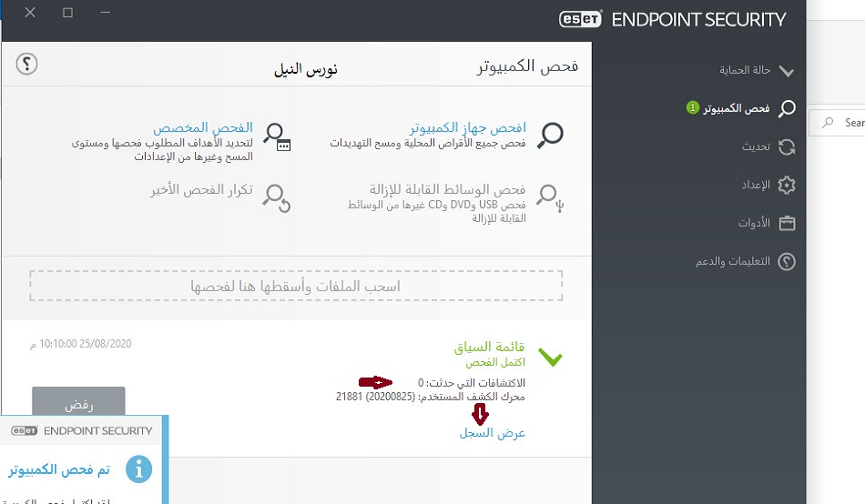The image size is (865, 504).
Task: Click the help question mark icon
Action: (27, 64)
